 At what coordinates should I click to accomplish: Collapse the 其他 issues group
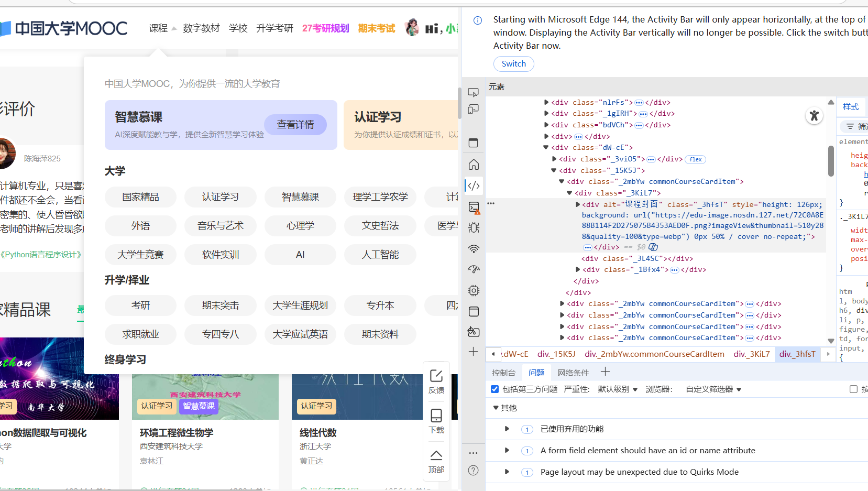pos(496,408)
